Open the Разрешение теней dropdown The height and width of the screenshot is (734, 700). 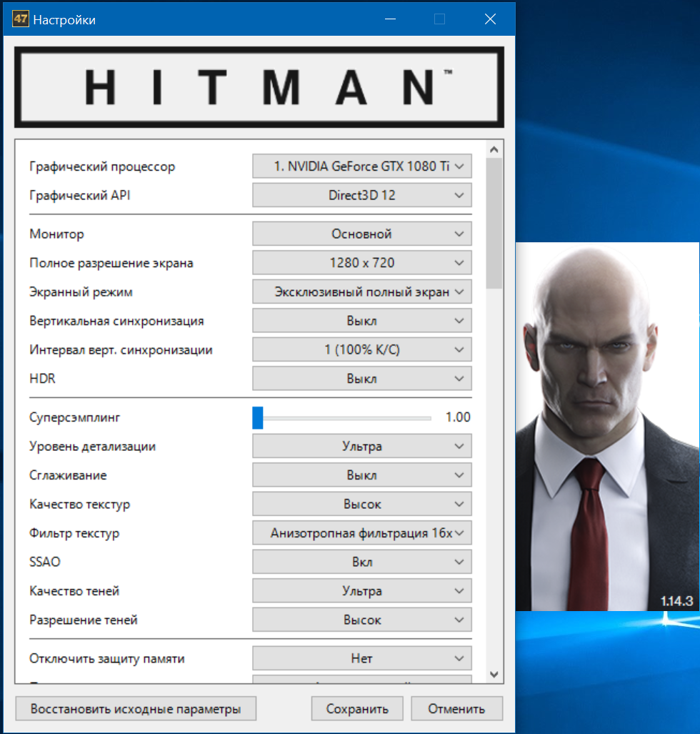pyautogui.click(x=361, y=620)
